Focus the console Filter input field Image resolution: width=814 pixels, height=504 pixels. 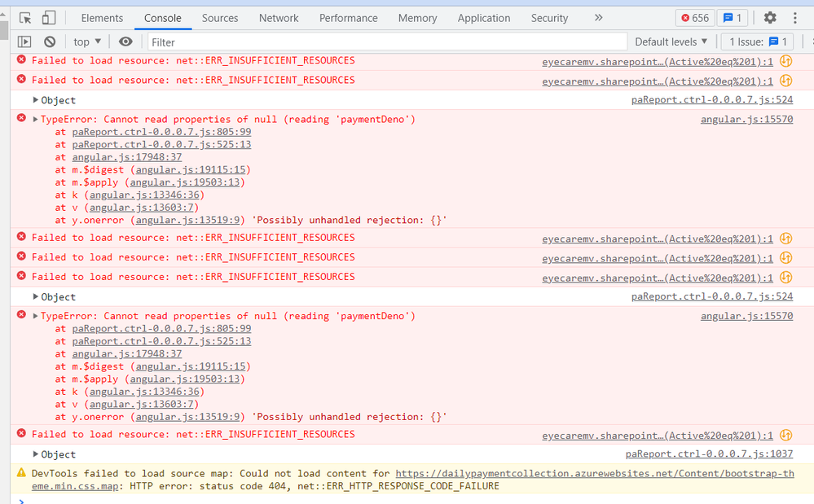tap(387, 42)
